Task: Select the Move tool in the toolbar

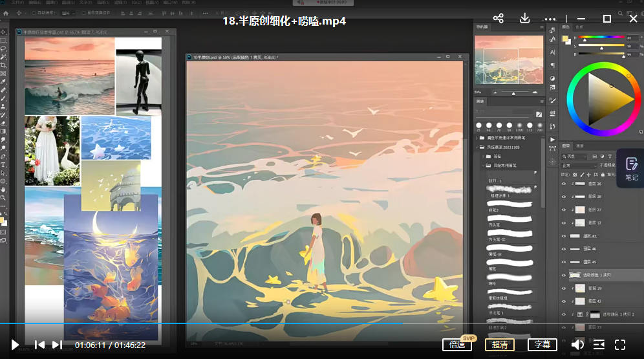Action: (3, 31)
